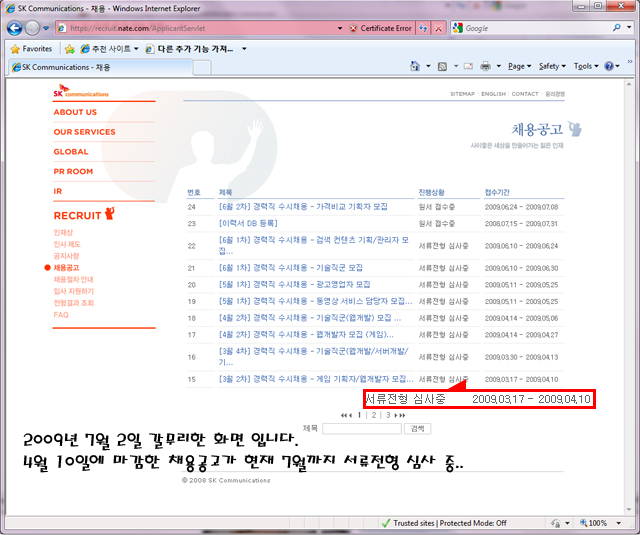Click the vertical scrollbar down arrow
The height and width of the screenshot is (535, 640).
629,509
